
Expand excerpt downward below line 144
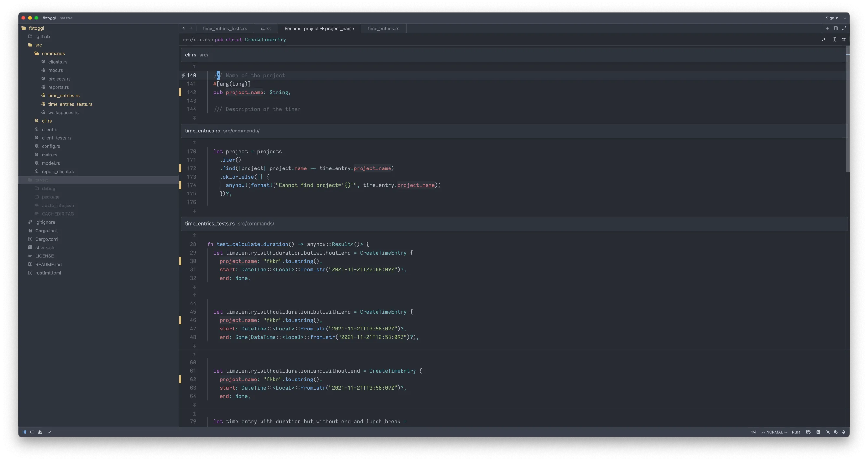194,118
